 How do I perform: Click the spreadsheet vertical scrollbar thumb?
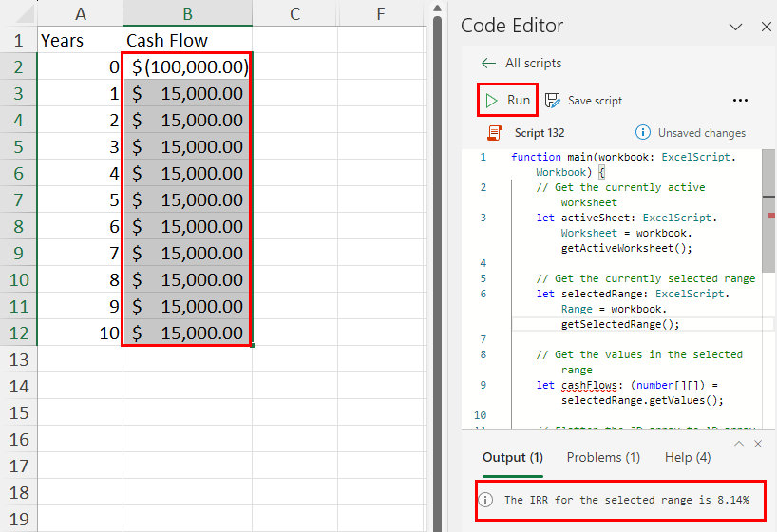(x=437, y=273)
